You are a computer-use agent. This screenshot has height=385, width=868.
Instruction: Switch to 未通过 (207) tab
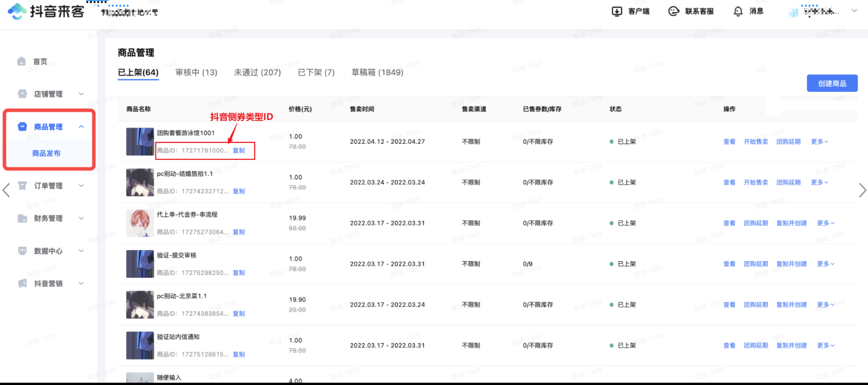257,73
